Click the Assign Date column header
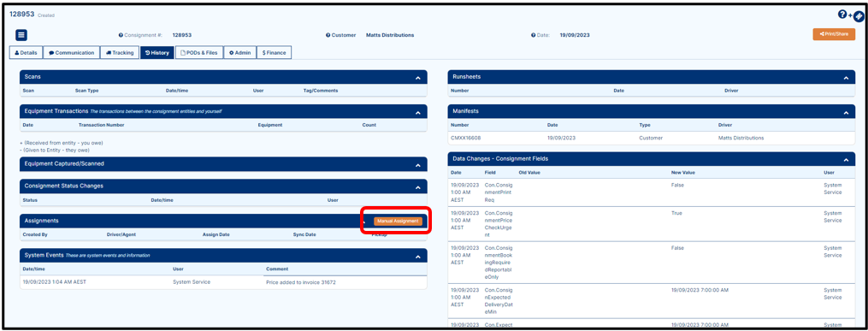 pos(216,234)
